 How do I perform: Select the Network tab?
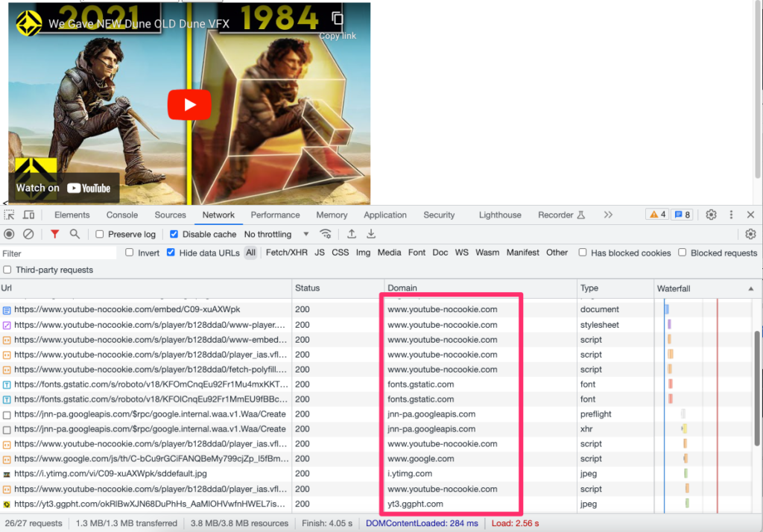[x=218, y=215]
